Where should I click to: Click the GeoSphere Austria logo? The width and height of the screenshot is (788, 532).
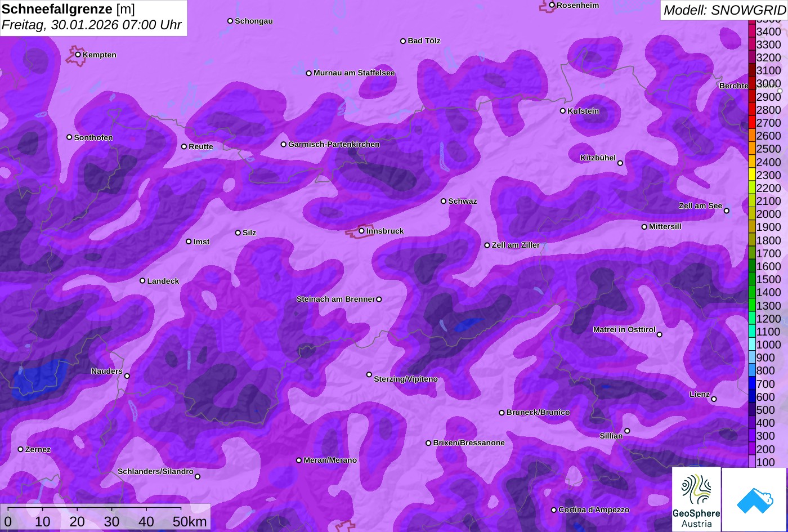point(696,499)
